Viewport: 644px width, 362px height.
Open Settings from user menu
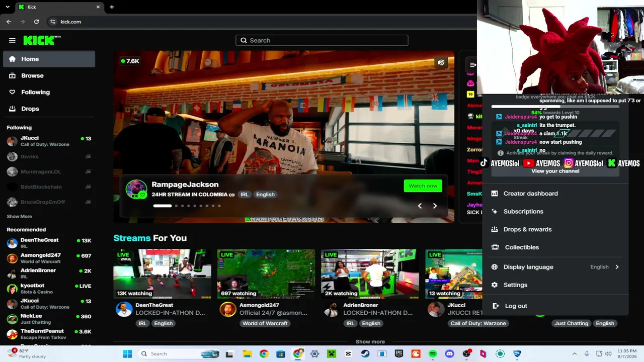point(555,285)
